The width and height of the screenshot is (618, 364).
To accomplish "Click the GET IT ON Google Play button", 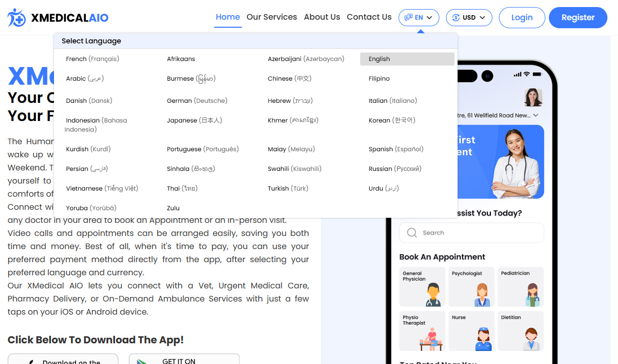I will [x=184, y=360].
